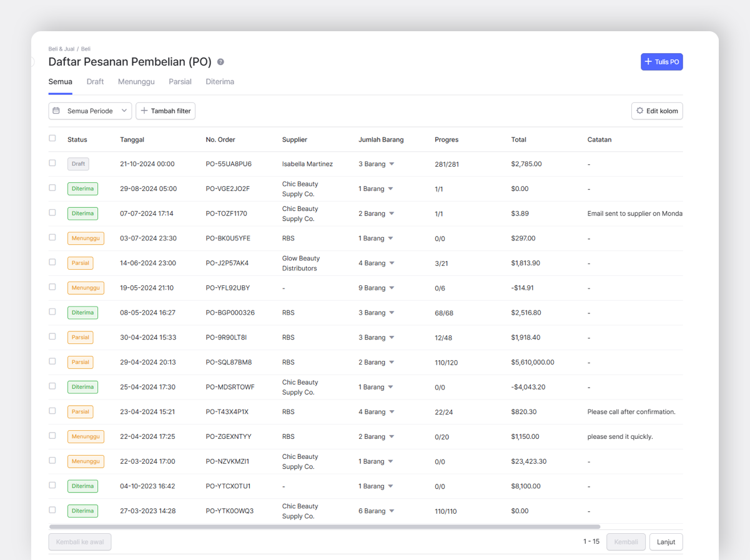Image resolution: width=750 pixels, height=560 pixels.
Task: Click Parsial status badge for PO-J2P57AK4
Action: point(80,263)
